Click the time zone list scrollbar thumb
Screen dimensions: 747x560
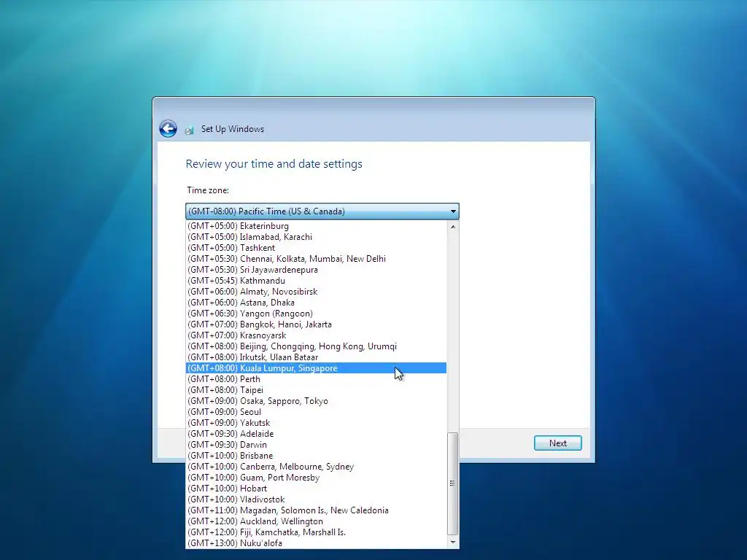[x=453, y=483]
